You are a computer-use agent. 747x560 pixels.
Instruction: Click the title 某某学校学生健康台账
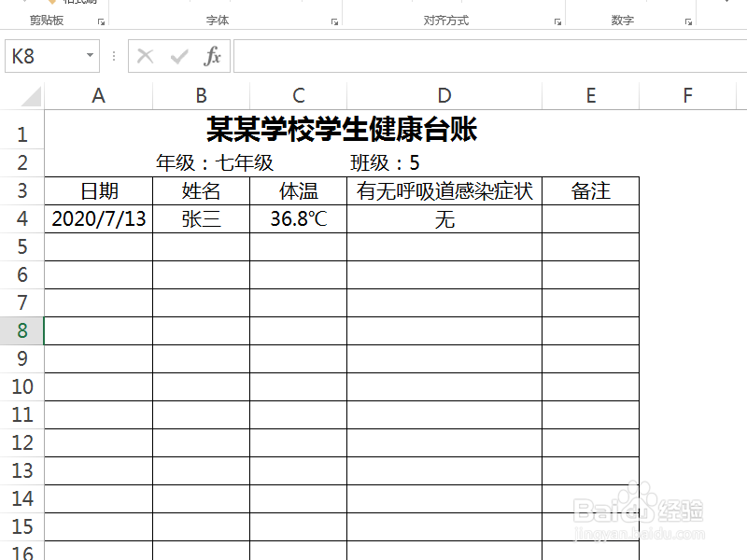(x=341, y=131)
